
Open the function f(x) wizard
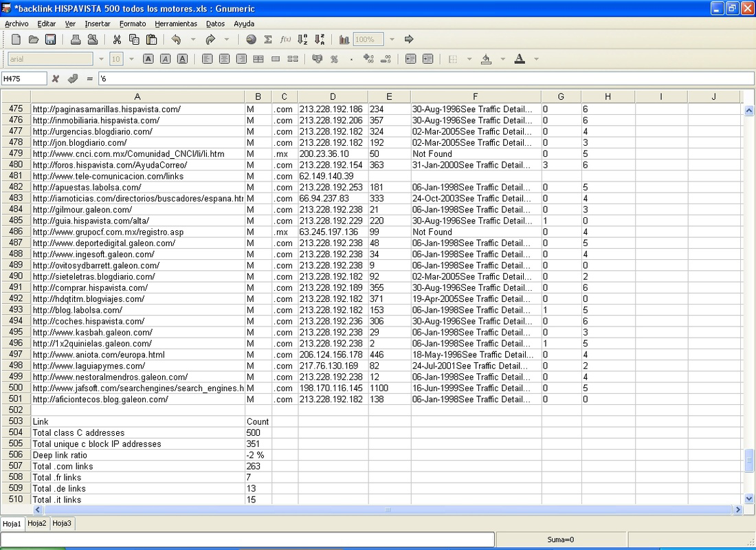click(x=285, y=40)
